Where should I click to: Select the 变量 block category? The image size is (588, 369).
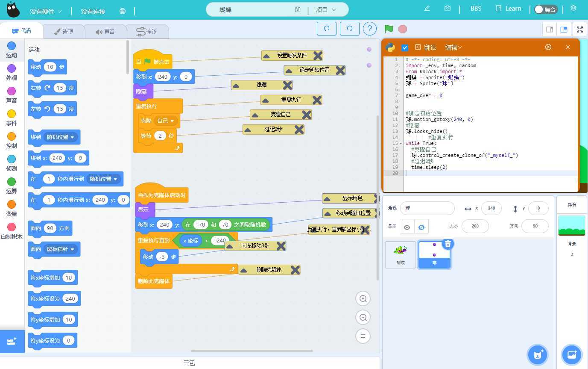12,208
